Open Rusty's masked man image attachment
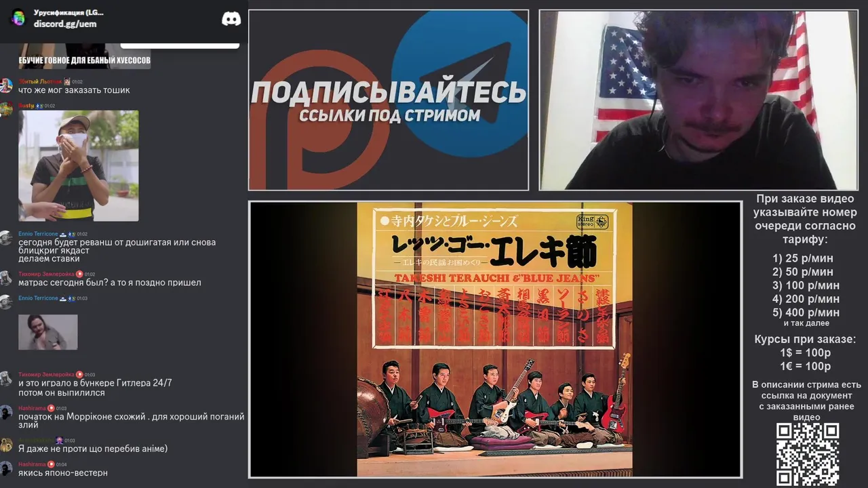This screenshot has height=488, width=868. click(x=79, y=166)
